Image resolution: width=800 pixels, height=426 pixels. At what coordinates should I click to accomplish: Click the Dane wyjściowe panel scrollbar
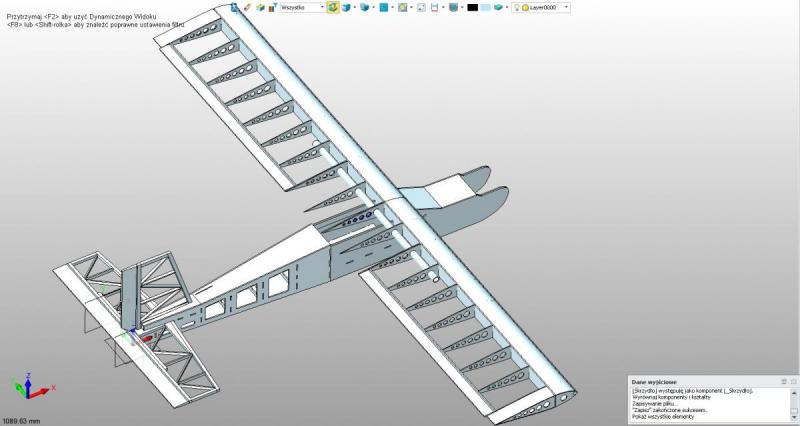tap(793, 402)
